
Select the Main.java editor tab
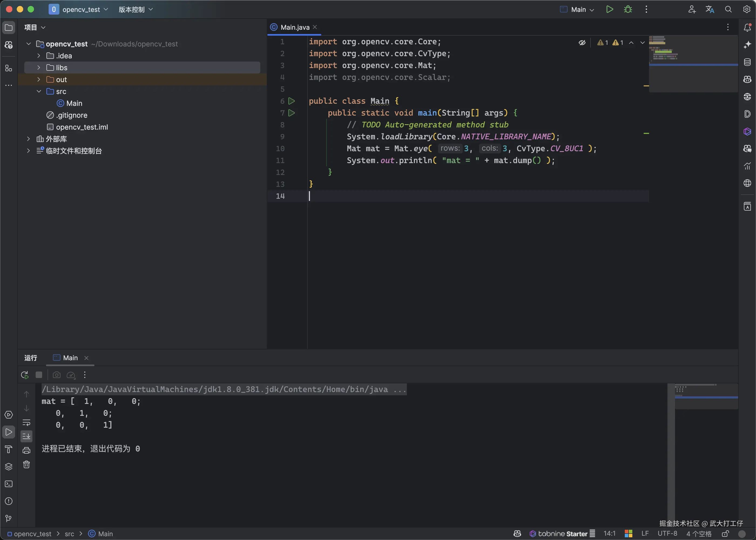point(294,27)
